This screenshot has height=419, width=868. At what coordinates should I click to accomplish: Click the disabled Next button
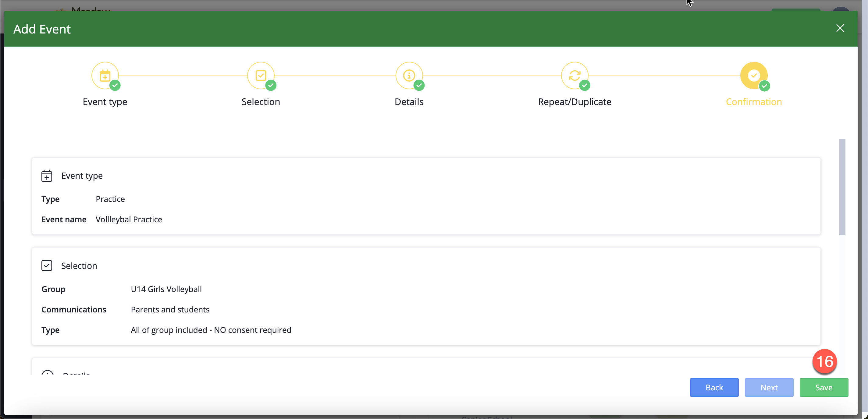pos(769,387)
